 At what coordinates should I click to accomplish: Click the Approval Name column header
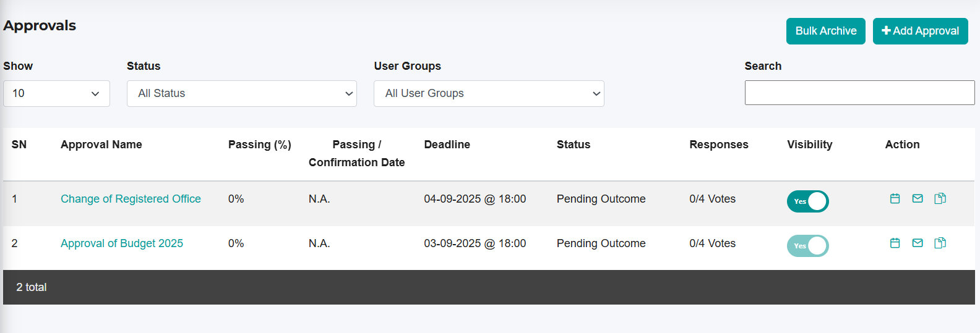tap(101, 145)
